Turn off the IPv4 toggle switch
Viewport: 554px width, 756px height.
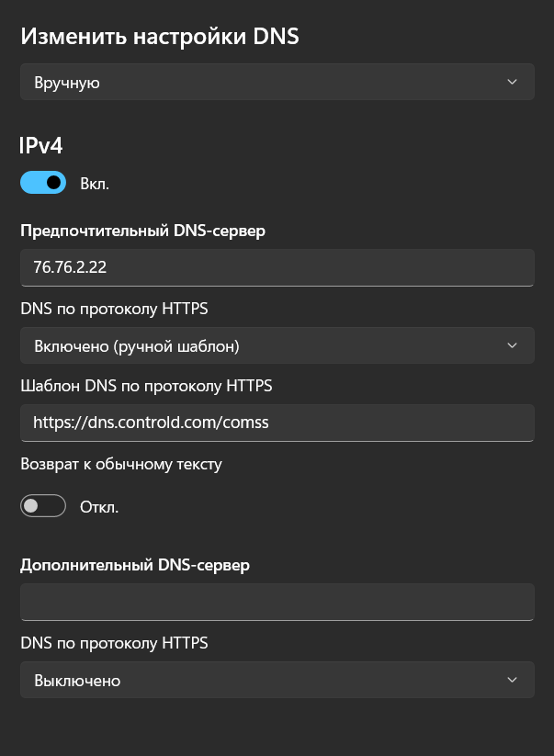43,183
